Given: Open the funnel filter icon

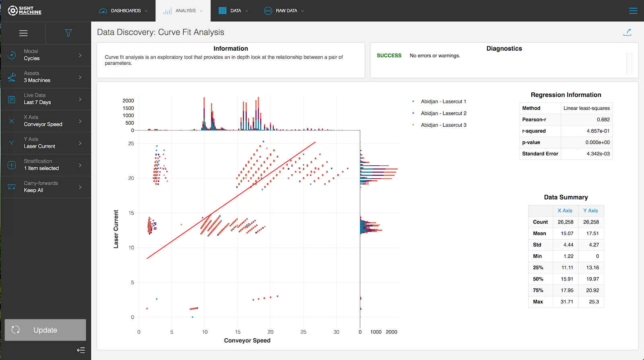Looking at the screenshot, I should point(68,33).
